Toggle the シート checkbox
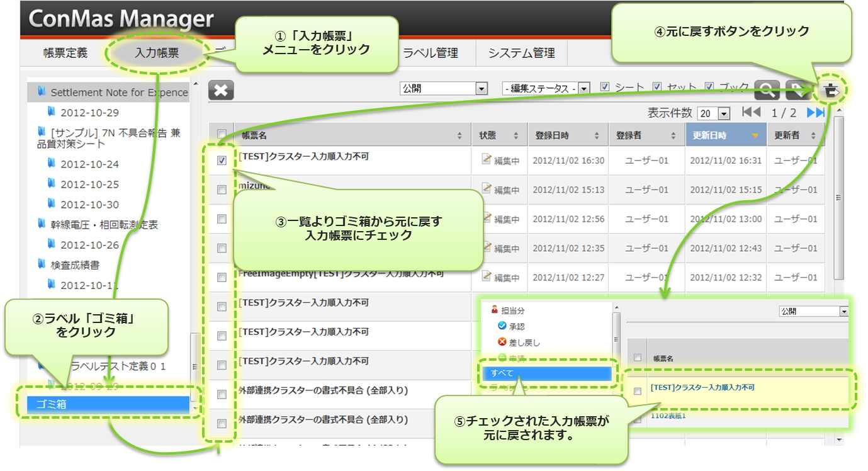This screenshot has width=868, height=471. point(605,88)
